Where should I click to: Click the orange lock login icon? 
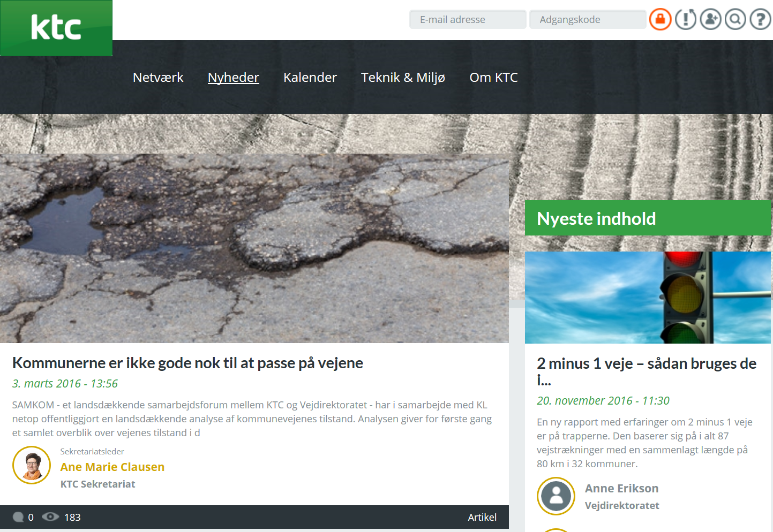pos(660,20)
